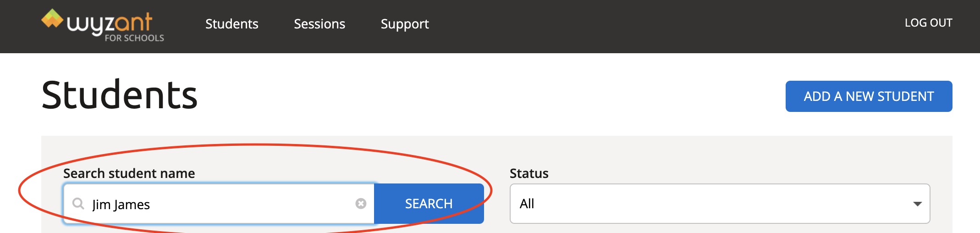The image size is (980, 233).
Task: Click the FOR SCHOOLS text under logo
Action: 134,38
